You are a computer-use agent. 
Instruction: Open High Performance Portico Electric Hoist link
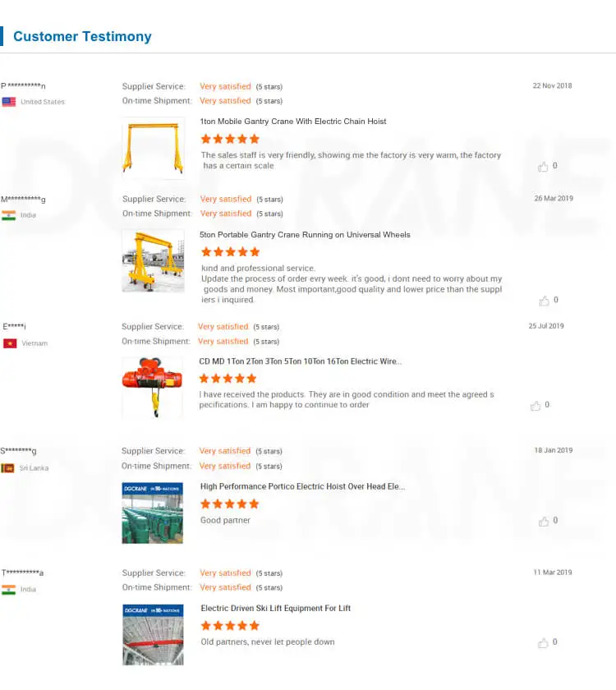coord(302,486)
